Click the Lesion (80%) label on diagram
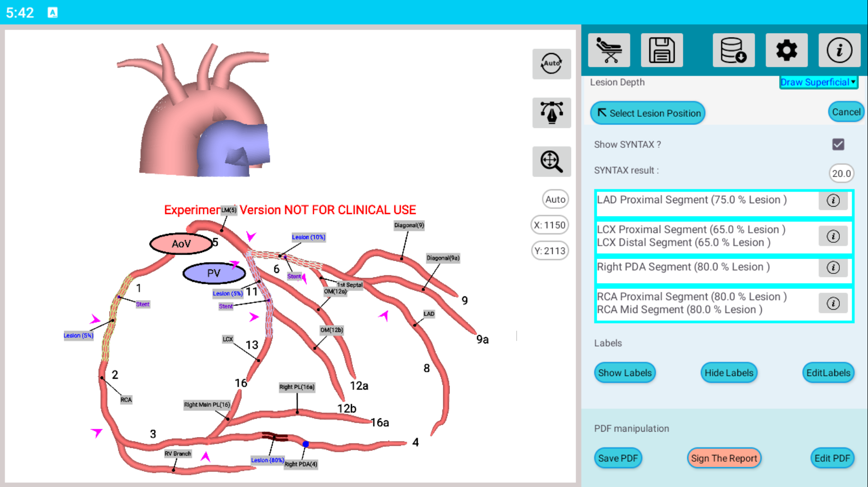The image size is (868, 487). click(x=267, y=460)
